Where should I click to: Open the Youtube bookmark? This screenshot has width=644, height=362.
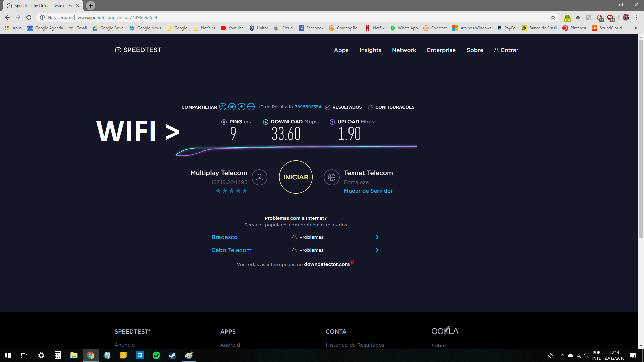point(232,28)
